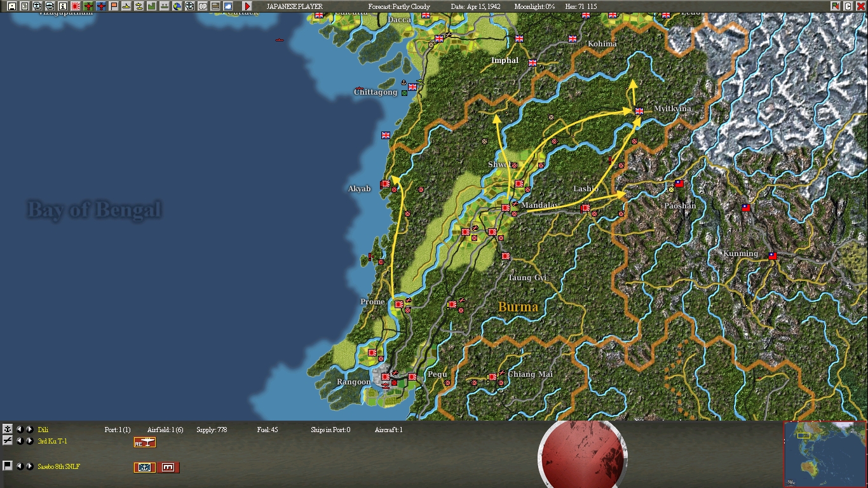This screenshot has width=868, height=488.
Task: Select the Chinese flag at Kunming
Action: tap(772, 256)
